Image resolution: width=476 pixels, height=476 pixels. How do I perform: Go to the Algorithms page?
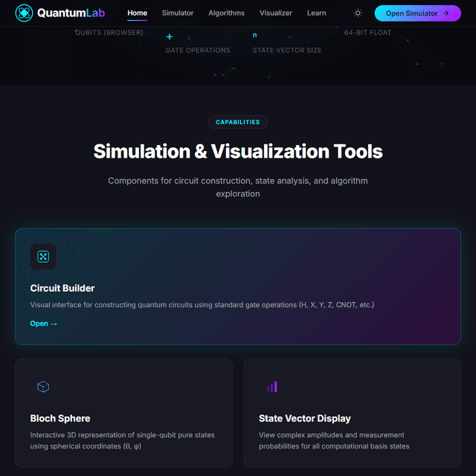(226, 13)
